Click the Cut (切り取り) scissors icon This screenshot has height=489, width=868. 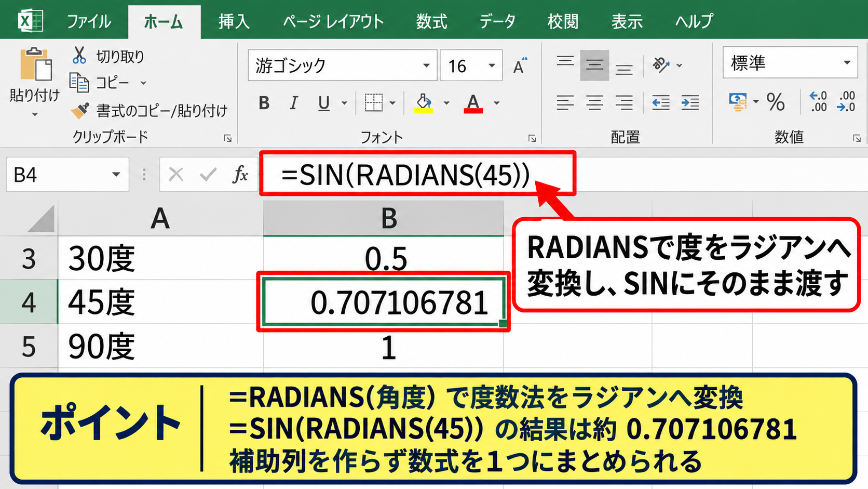pos(79,55)
